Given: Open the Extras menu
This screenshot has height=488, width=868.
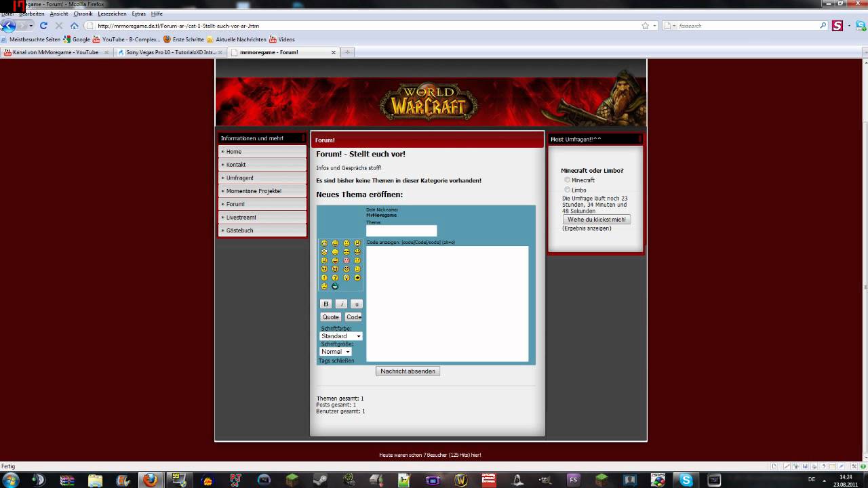Looking at the screenshot, I should 138,14.
